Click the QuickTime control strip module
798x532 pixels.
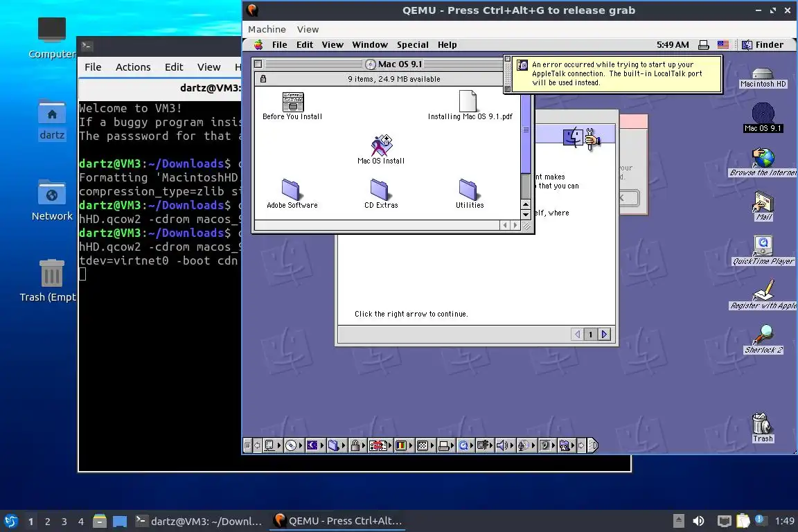click(x=465, y=445)
